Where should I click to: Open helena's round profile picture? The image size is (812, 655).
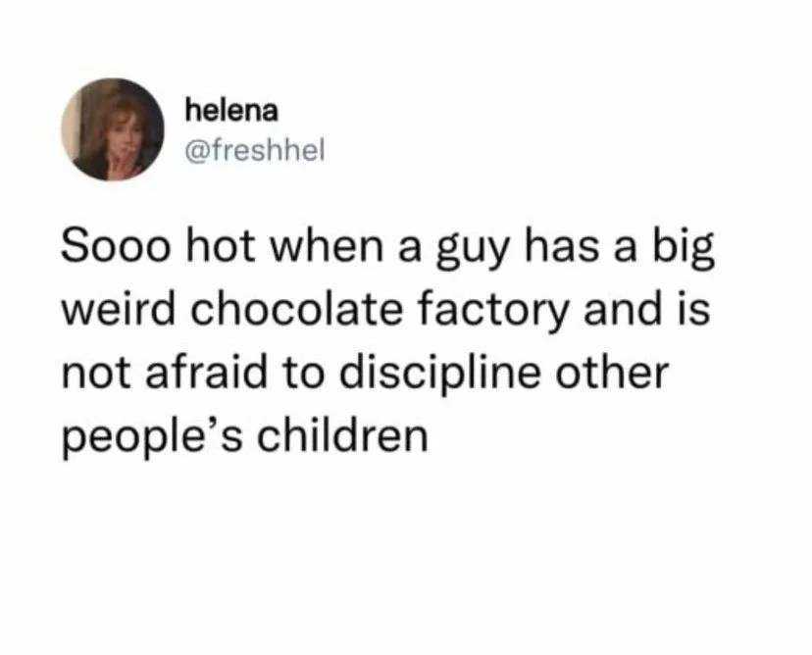pyautogui.click(x=113, y=129)
